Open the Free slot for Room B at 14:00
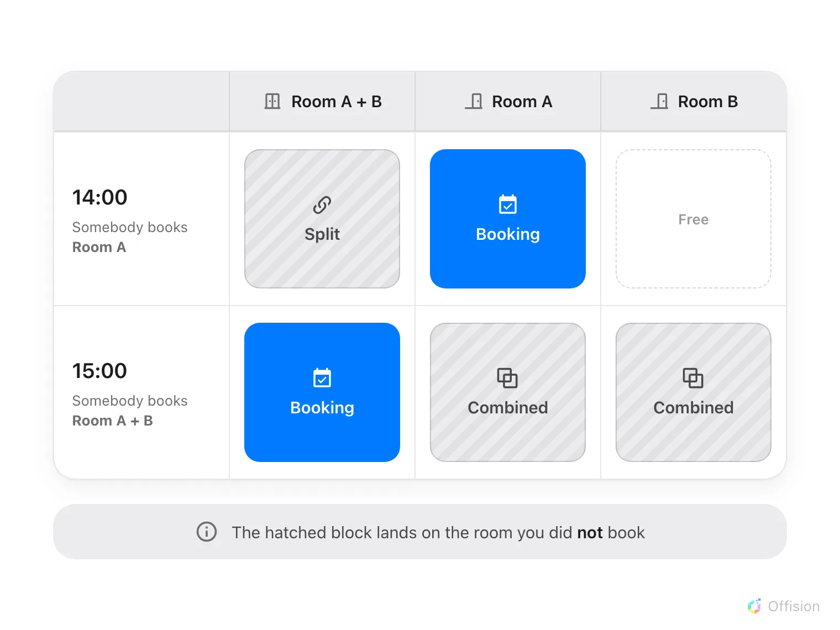The width and height of the screenshot is (840, 630). pyautogui.click(x=694, y=219)
